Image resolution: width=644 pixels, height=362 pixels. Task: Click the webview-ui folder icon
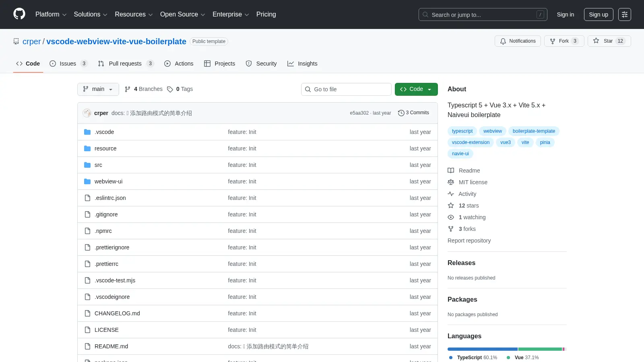pos(87,181)
